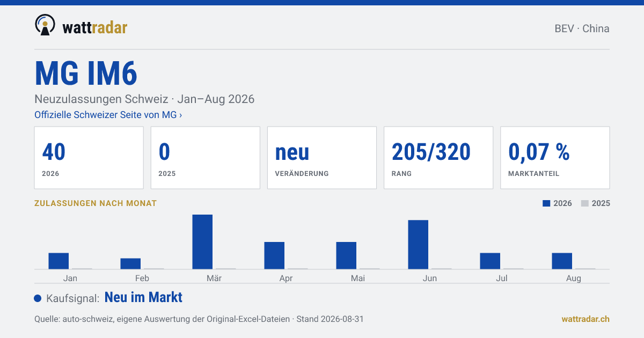This screenshot has width=644, height=338.
Task: Click the wattradar brand name
Action: (x=95, y=27)
